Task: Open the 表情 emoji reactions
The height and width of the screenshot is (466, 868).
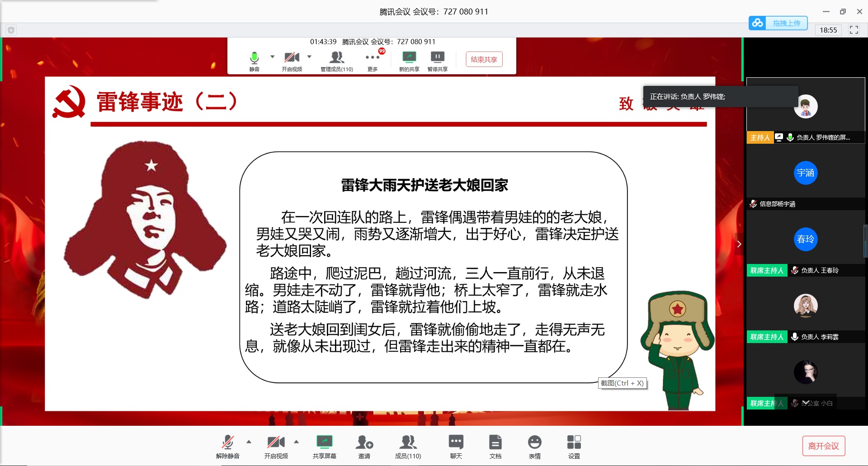Action: pyautogui.click(x=534, y=442)
